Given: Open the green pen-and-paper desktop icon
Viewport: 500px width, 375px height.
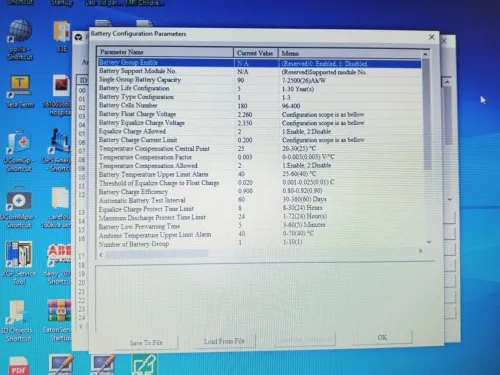Looking at the screenshot, I should (x=145, y=365).
